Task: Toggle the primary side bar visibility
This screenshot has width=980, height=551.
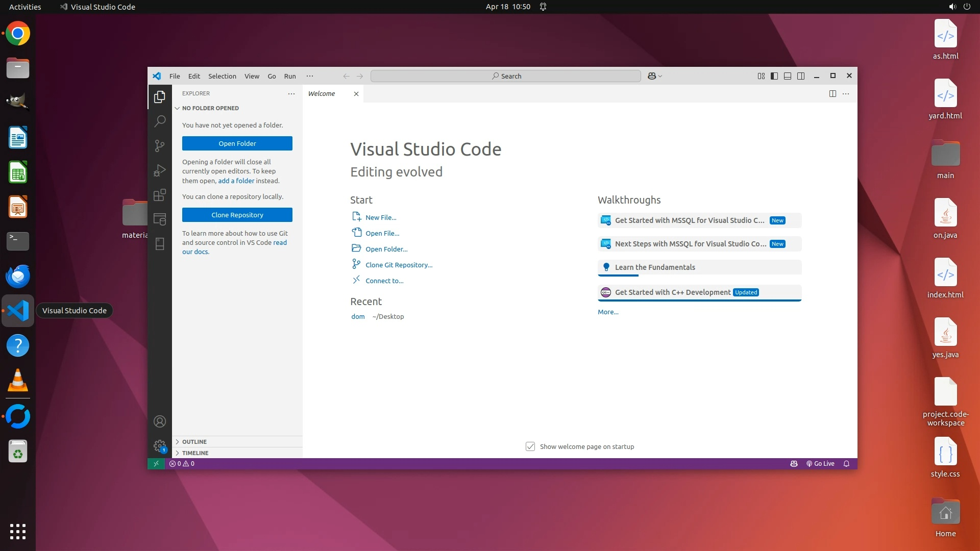Action: 774,76
